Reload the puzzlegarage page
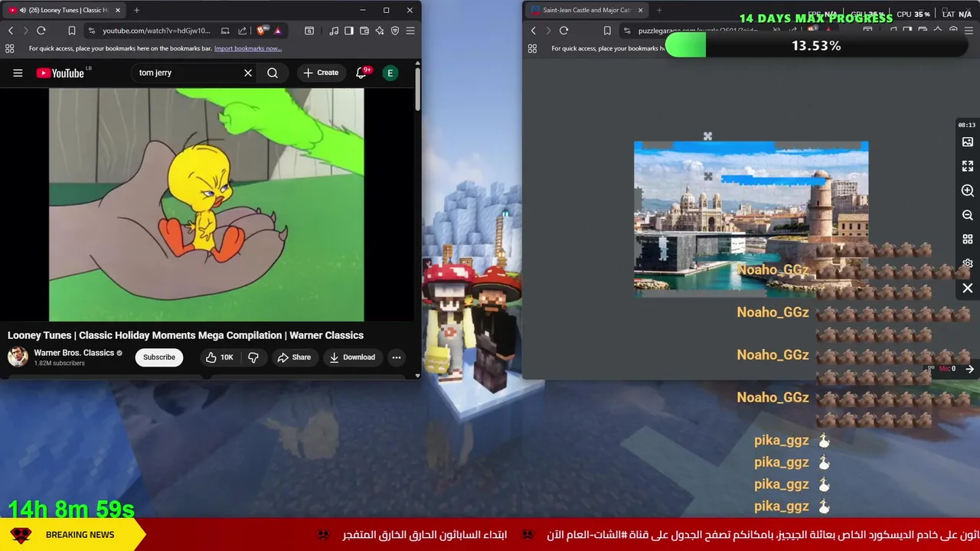 (x=563, y=31)
